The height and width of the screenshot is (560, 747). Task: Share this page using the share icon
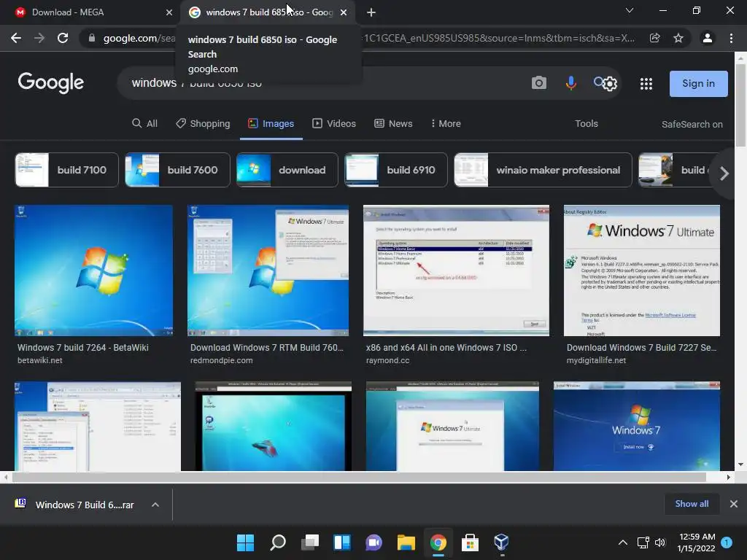pyautogui.click(x=655, y=38)
